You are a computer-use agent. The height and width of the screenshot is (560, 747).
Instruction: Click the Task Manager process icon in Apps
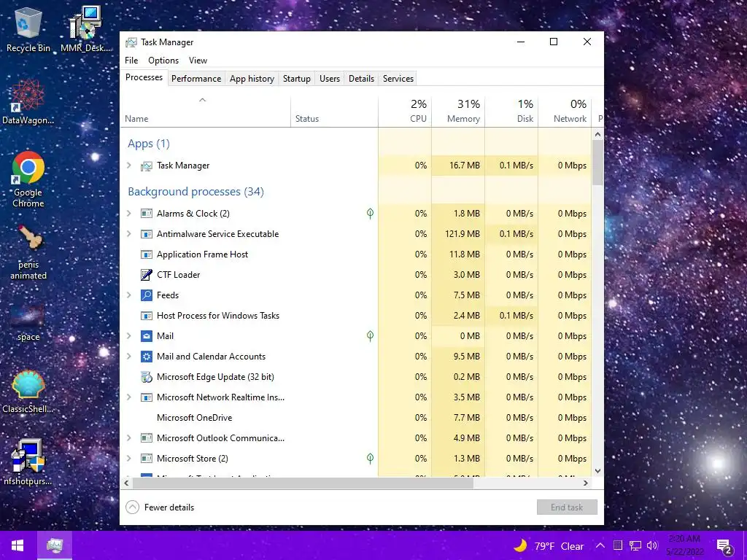(146, 166)
